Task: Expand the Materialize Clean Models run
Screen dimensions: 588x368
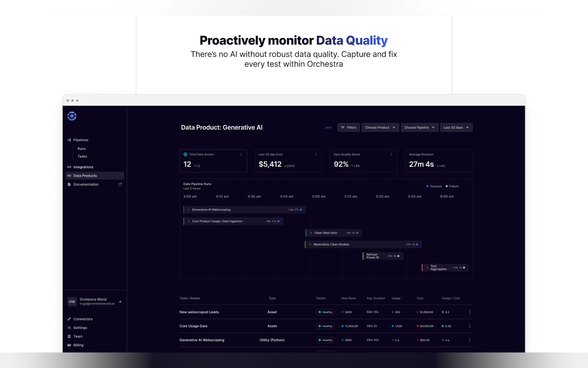Action: tap(310, 244)
